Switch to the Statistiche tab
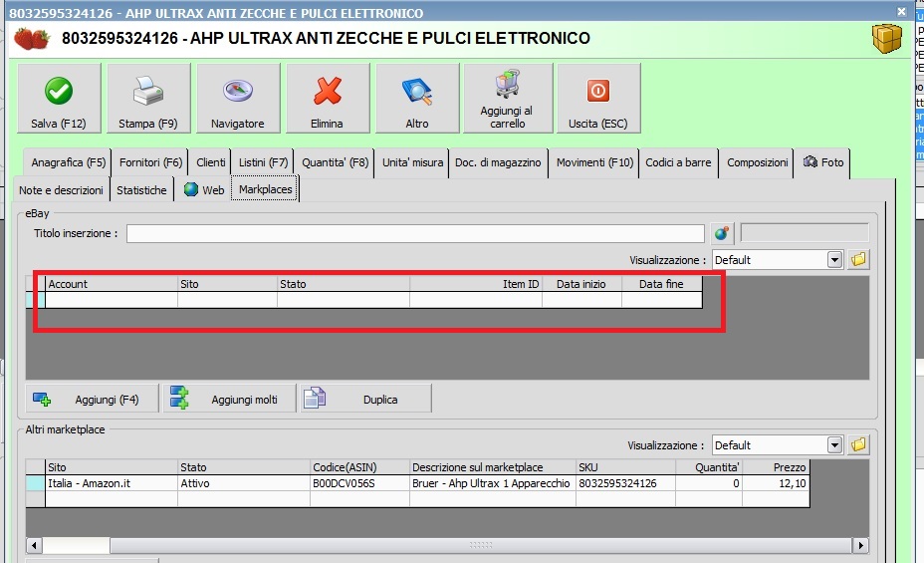 (x=141, y=190)
